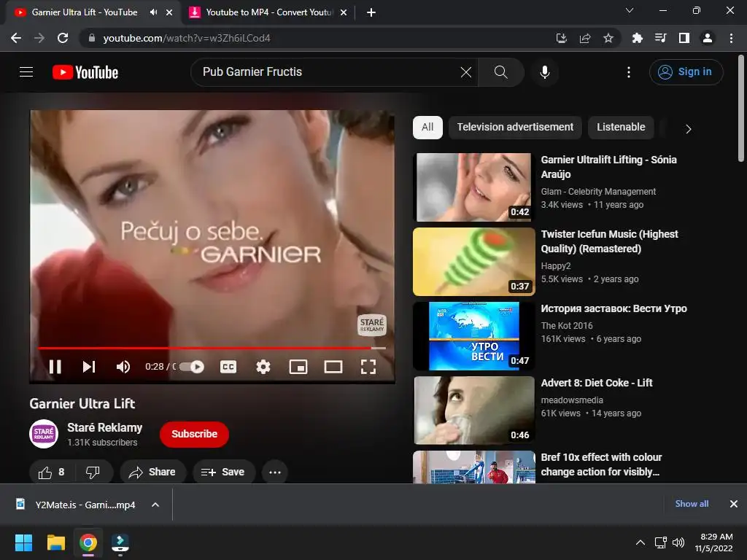This screenshot has height=560, width=747.
Task: Click the address bar URL
Action: 187,38
